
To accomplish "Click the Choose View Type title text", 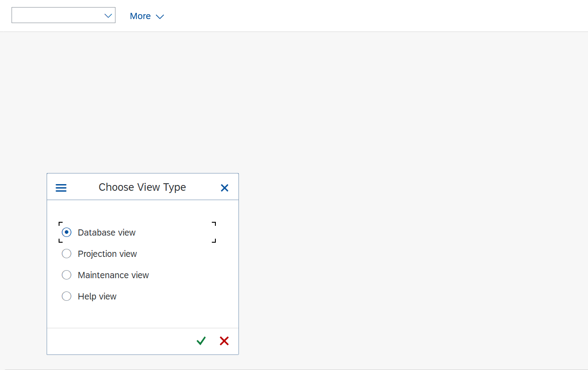I will [142, 187].
